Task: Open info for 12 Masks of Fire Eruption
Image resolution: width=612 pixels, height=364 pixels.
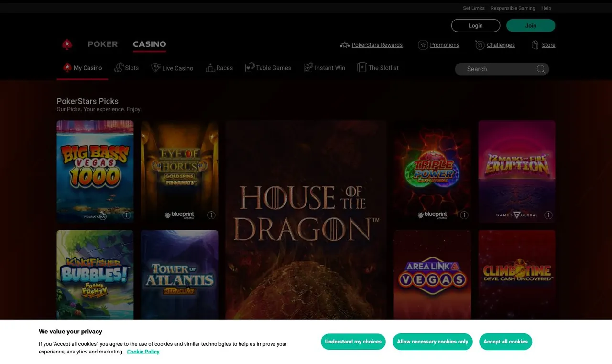Action: point(548,215)
